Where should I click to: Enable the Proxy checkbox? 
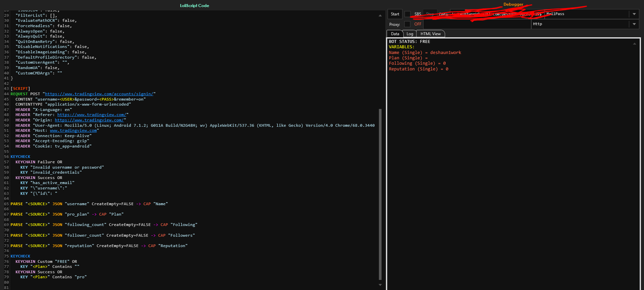(408, 24)
